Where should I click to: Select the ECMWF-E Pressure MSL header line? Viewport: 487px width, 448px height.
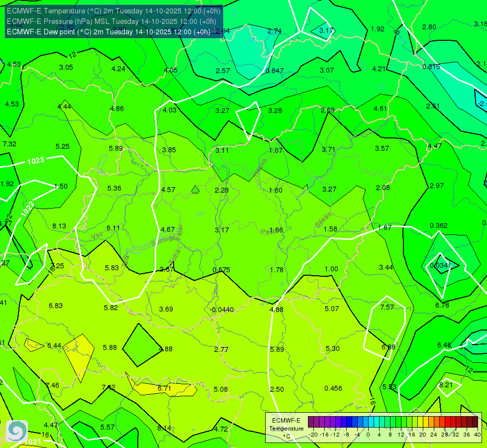click(111, 21)
